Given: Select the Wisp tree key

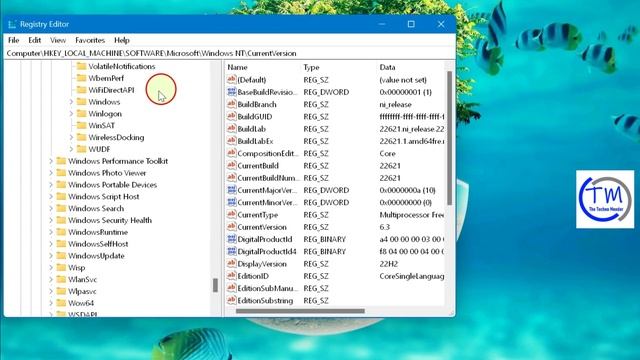Looking at the screenshot, I should pyautogui.click(x=76, y=267).
